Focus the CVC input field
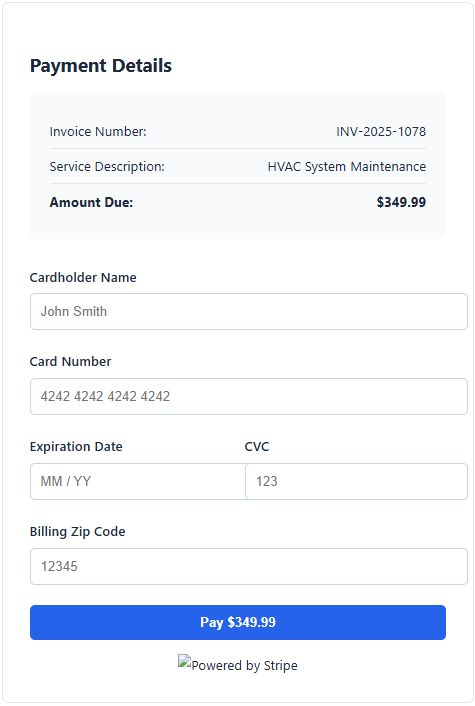Screen dimensions: 475x706 356,481
